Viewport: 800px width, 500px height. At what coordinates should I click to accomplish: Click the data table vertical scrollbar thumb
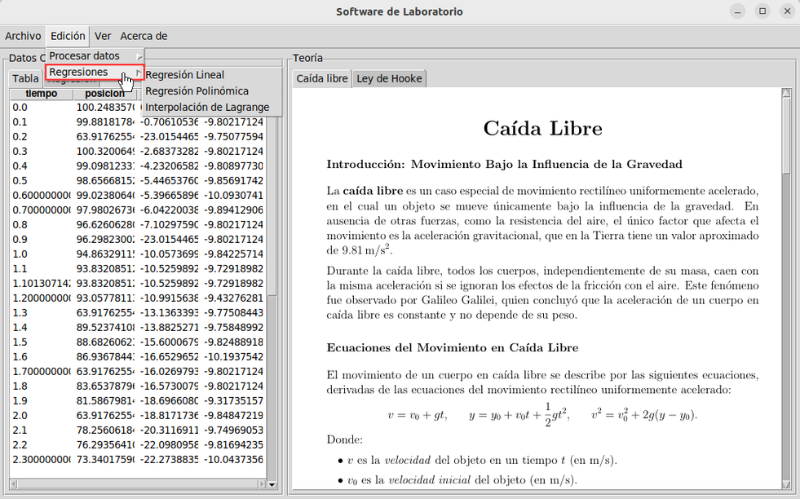pyautogui.click(x=272, y=207)
